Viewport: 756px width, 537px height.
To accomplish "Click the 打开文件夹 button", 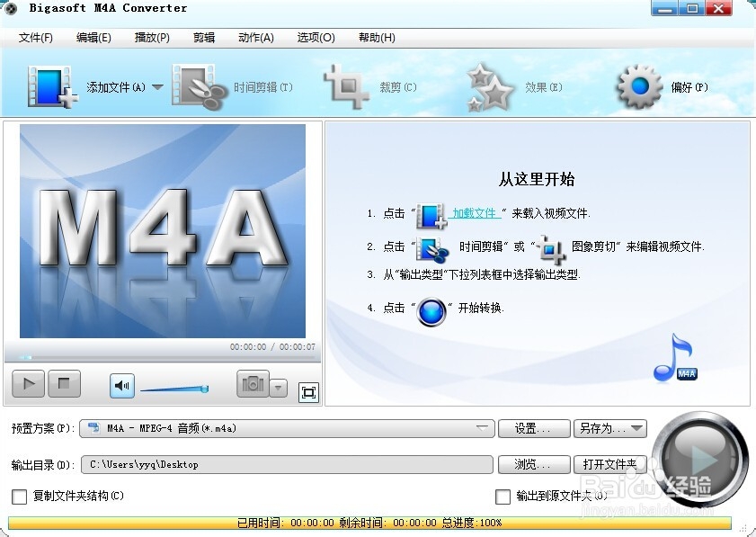I will click(609, 465).
